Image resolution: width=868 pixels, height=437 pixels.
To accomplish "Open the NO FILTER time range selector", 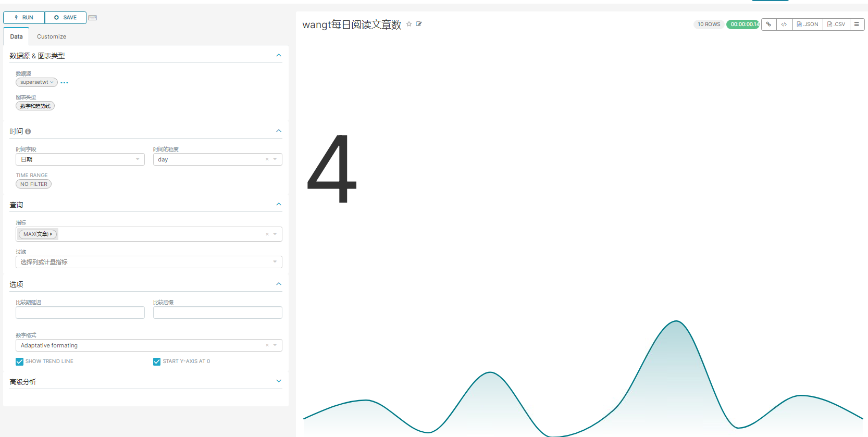I will (x=34, y=184).
